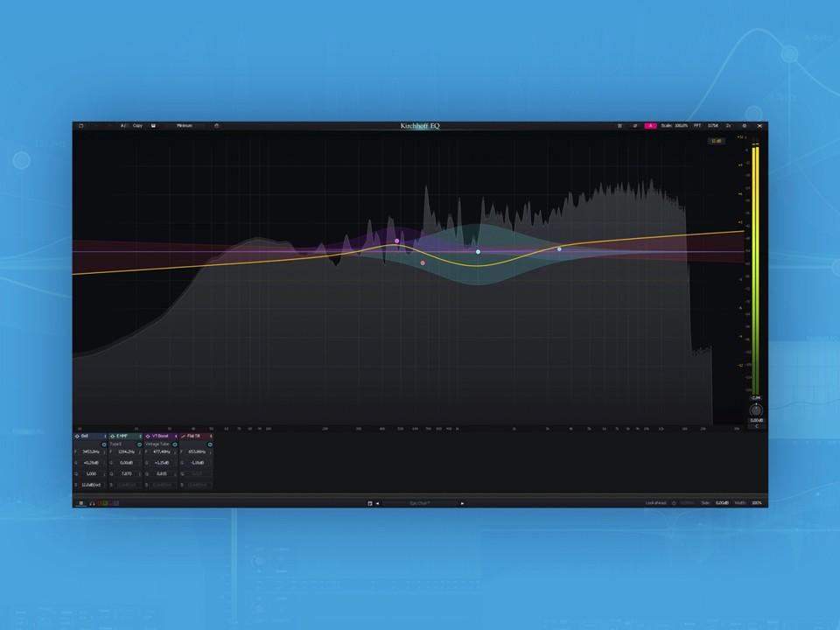
Task: Click the C channel button below output gain
Action: (756, 426)
